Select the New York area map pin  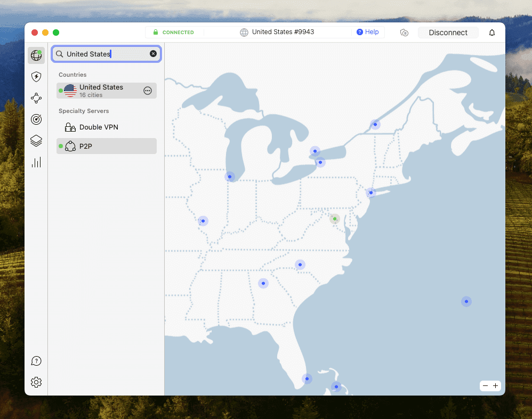pyautogui.click(x=371, y=192)
